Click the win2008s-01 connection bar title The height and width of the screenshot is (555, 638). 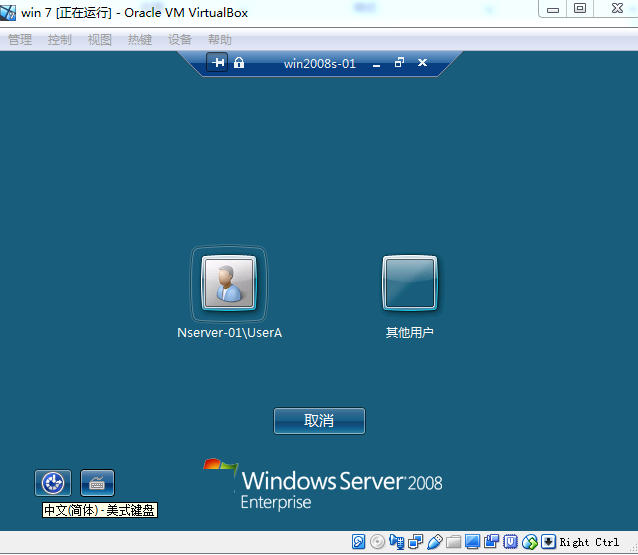[x=320, y=63]
